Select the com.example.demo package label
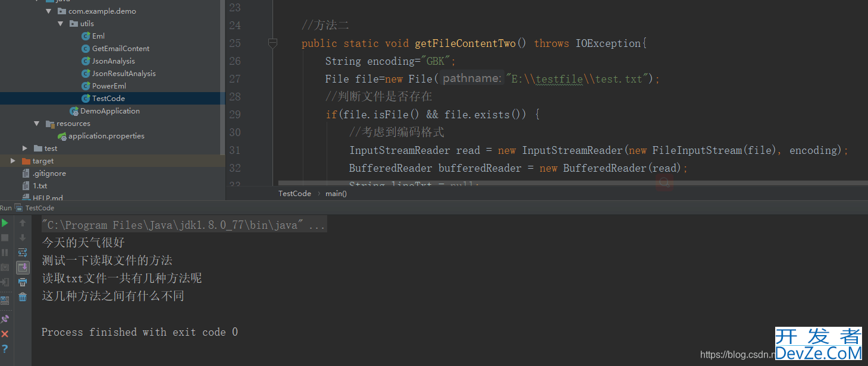 pos(102,11)
